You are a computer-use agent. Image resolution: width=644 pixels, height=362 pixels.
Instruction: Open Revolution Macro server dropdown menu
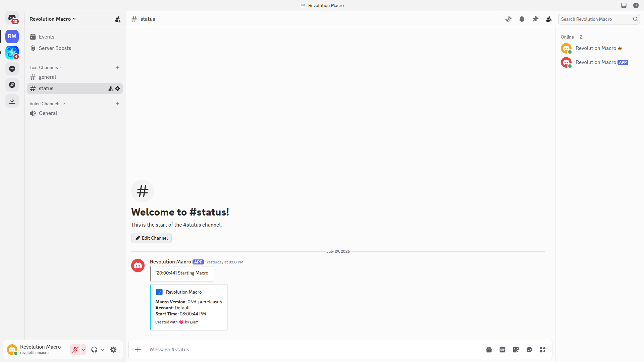tap(53, 19)
